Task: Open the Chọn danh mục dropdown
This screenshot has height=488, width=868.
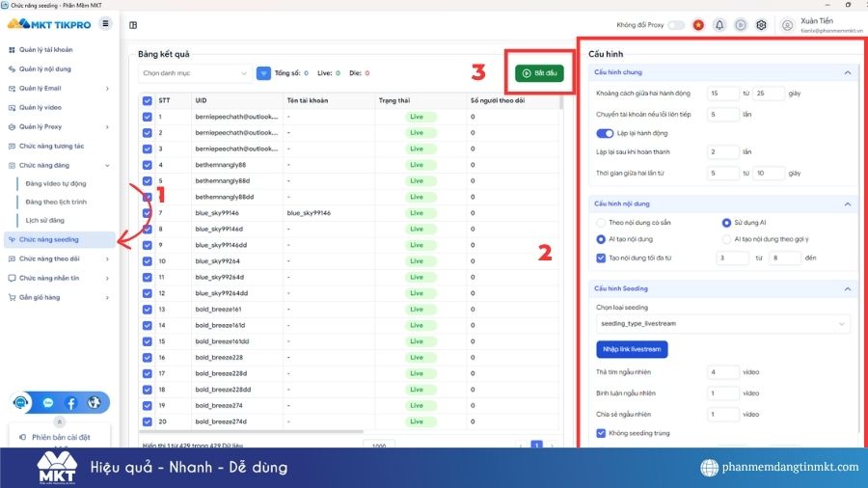Action: click(x=195, y=73)
